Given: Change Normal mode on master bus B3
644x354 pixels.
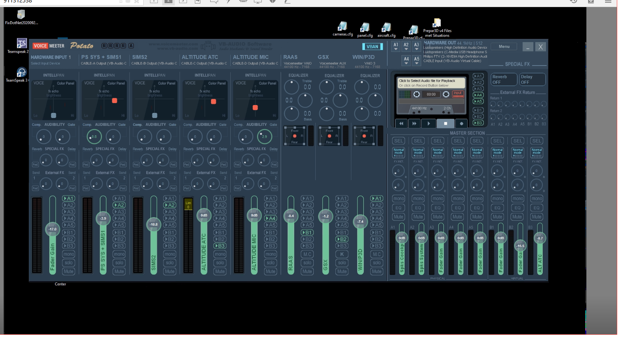Looking at the screenshot, I should (x=537, y=153).
